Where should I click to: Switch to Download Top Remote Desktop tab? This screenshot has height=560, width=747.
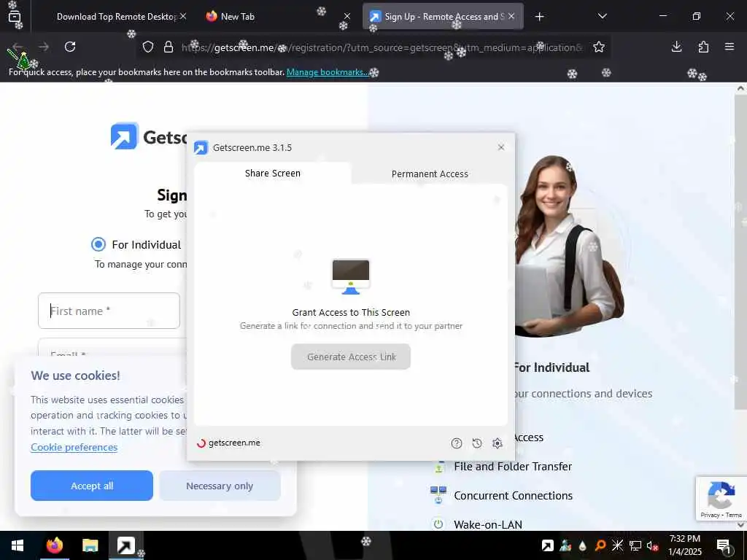(x=116, y=17)
